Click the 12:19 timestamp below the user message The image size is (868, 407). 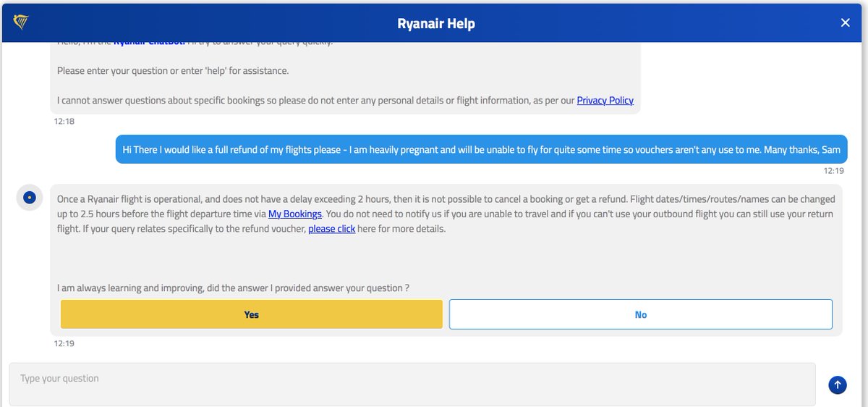coord(833,171)
